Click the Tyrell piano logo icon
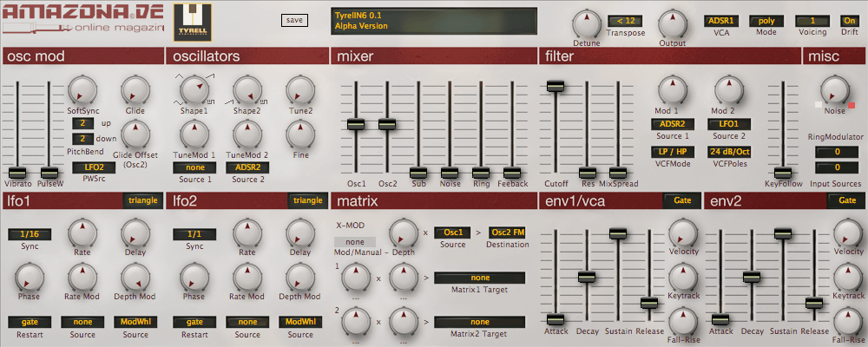The height and width of the screenshot is (347, 868). tap(192, 21)
